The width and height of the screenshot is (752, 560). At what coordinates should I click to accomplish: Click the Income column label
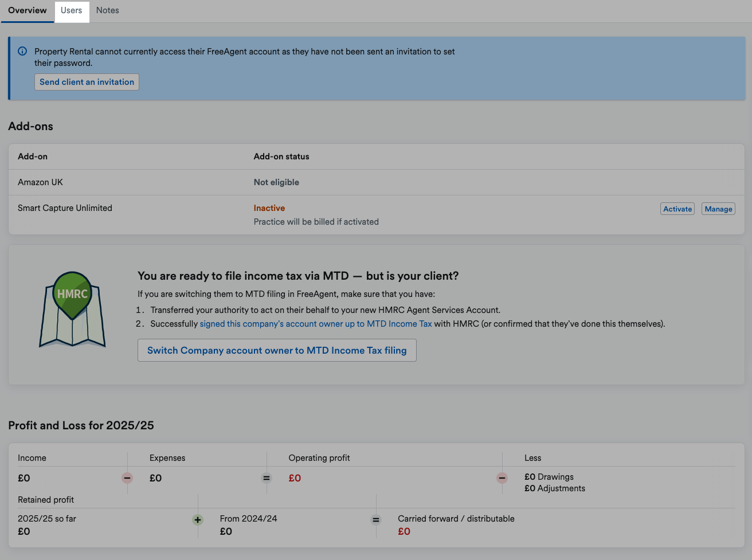pyautogui.click(x=32, y=458)
